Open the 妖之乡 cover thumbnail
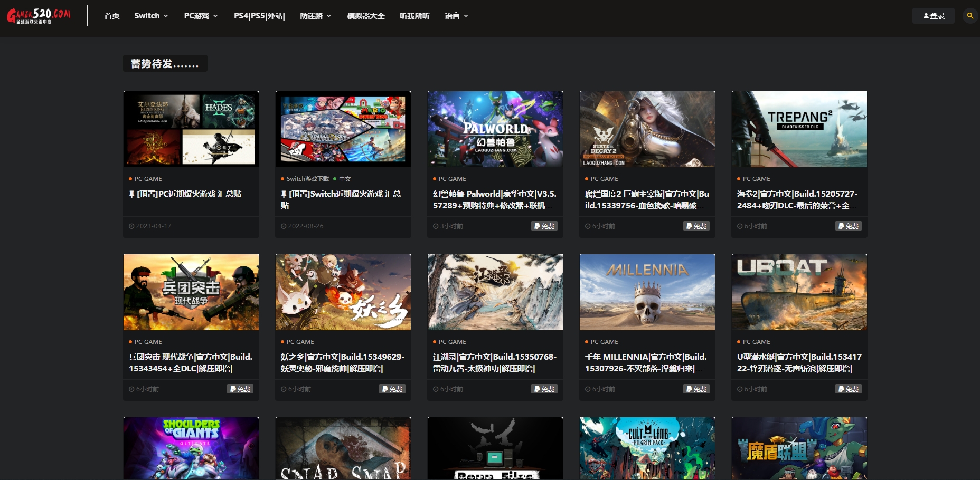Viewport: 980px width, 480px height. click(343, 292)
